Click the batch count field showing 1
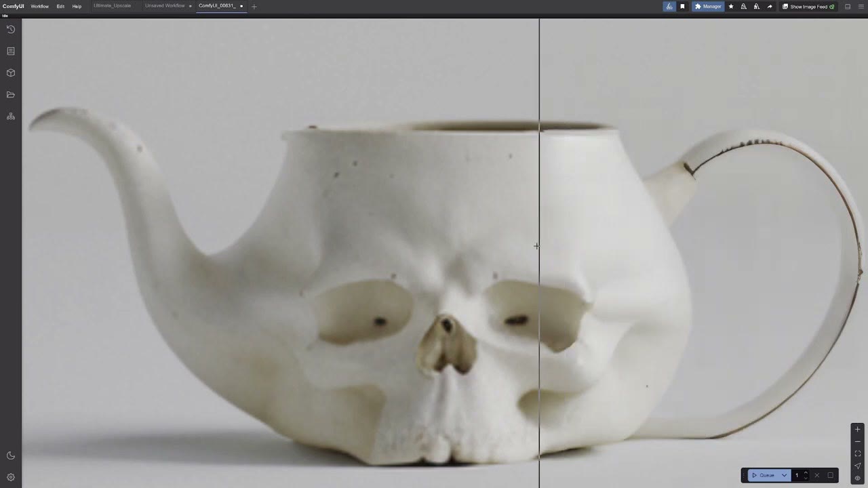 point(797,475)
